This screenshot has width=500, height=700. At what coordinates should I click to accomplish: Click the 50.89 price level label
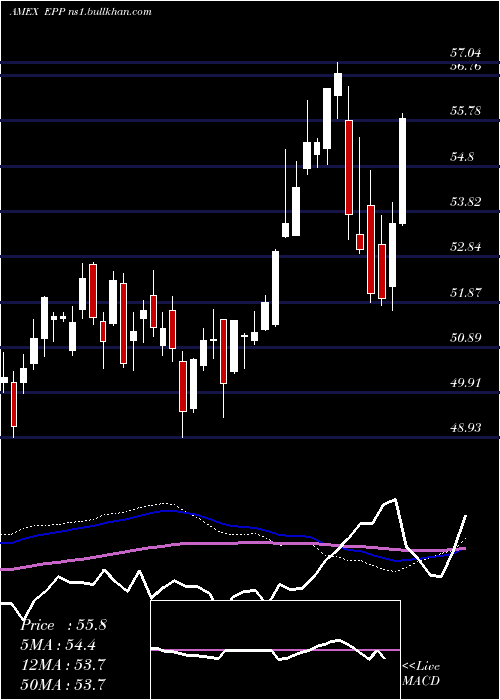point(466,338)
